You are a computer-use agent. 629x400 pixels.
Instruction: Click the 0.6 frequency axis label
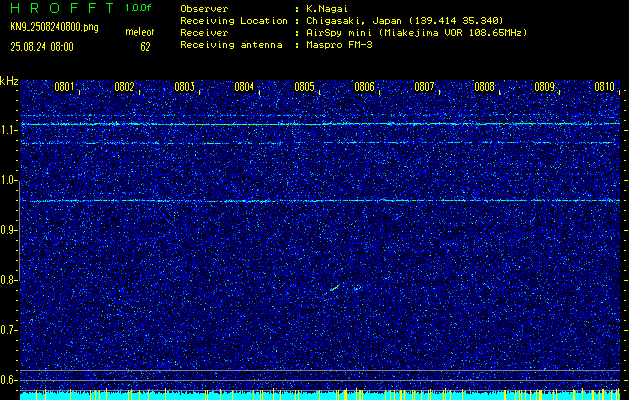[x=7, y=380]
